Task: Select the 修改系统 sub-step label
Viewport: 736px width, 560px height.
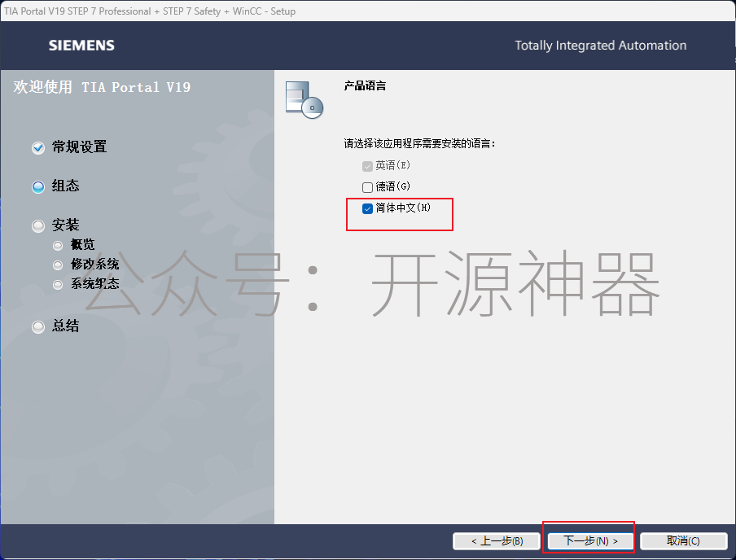Action: coord(94,265)
